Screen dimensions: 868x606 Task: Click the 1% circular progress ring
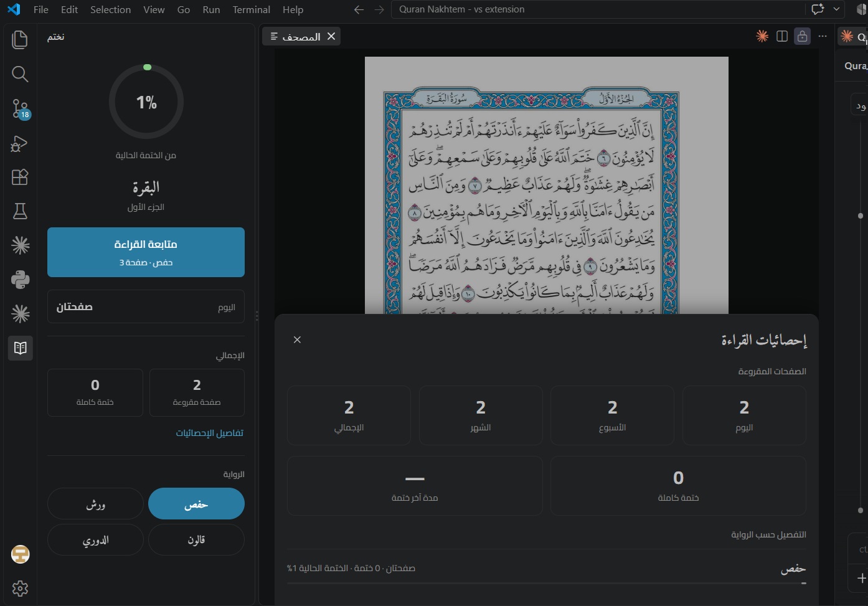point(146,102)
